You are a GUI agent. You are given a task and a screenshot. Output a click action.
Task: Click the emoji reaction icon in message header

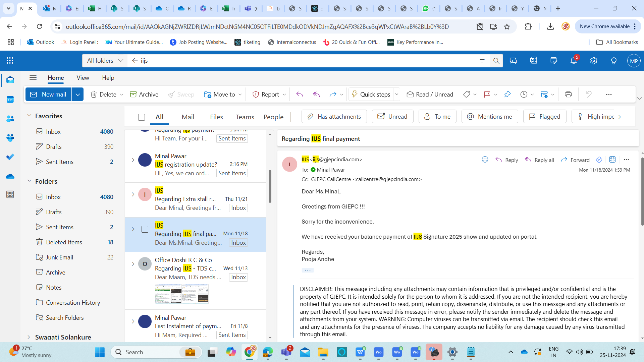tap(485, 160)
